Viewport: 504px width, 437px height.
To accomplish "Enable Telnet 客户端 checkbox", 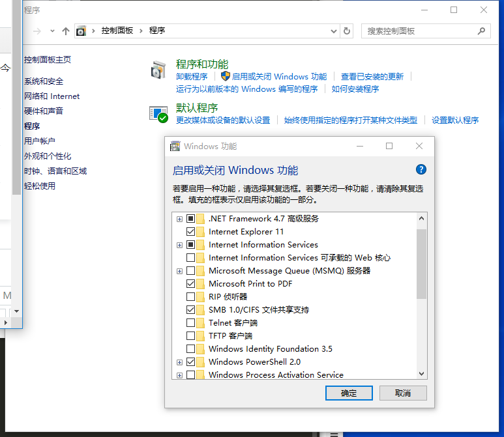I will [x=190, y=322].
